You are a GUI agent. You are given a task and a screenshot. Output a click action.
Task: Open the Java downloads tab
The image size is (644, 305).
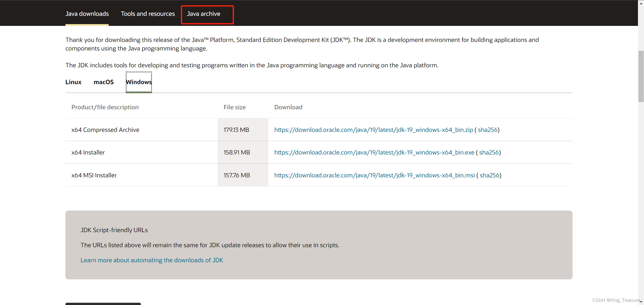click(x=87, y=14)
